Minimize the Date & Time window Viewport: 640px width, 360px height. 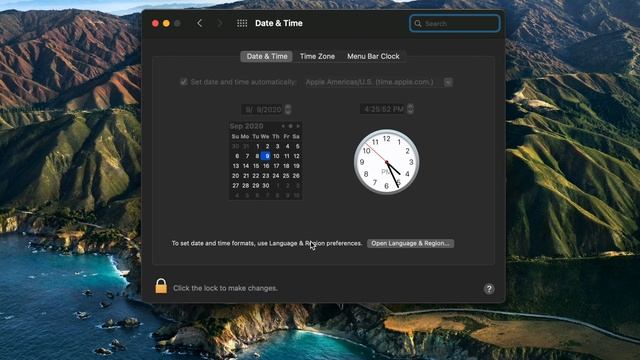tap(166, 23)
